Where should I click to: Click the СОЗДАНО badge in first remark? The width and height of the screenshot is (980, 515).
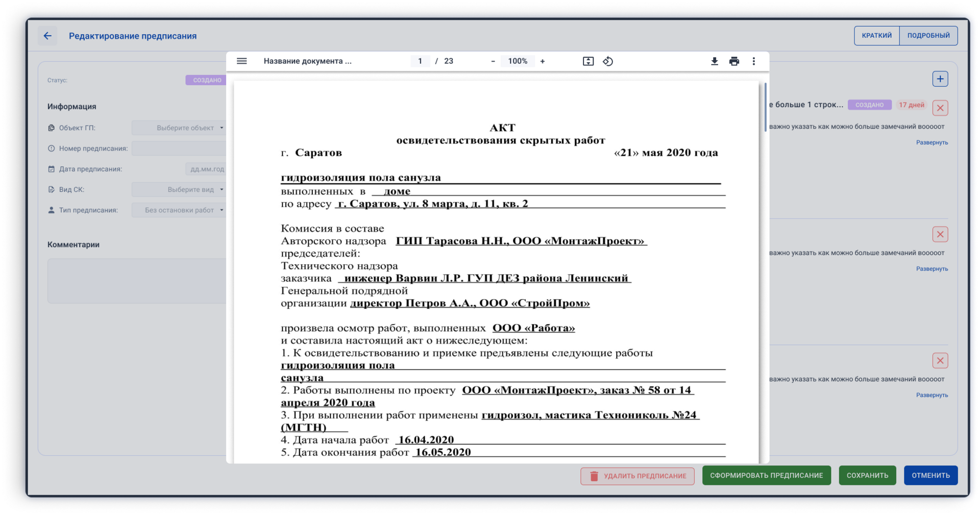click(x=869, y=105)
